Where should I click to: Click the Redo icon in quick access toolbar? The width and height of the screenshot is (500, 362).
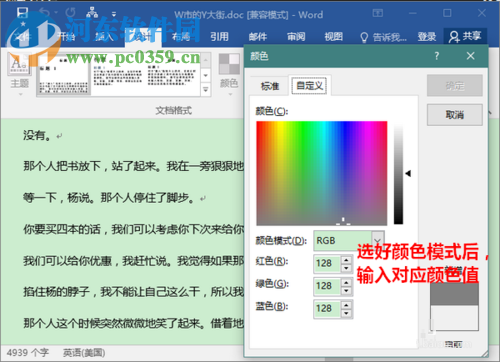click(70, 13)
